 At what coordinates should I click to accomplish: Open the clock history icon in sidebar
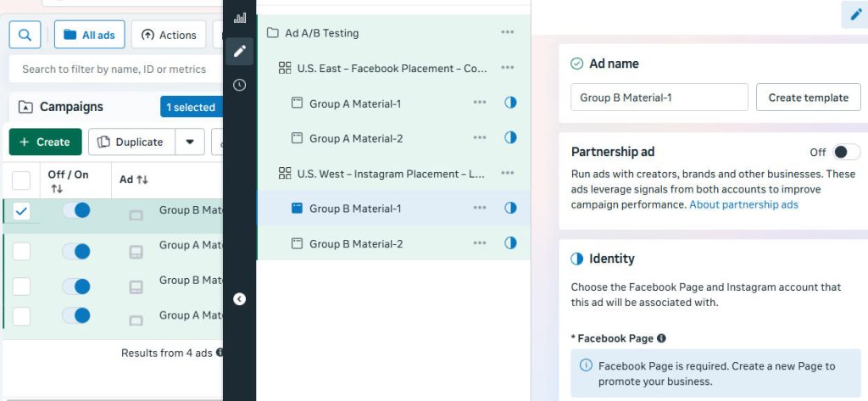[x=240, y=85]
